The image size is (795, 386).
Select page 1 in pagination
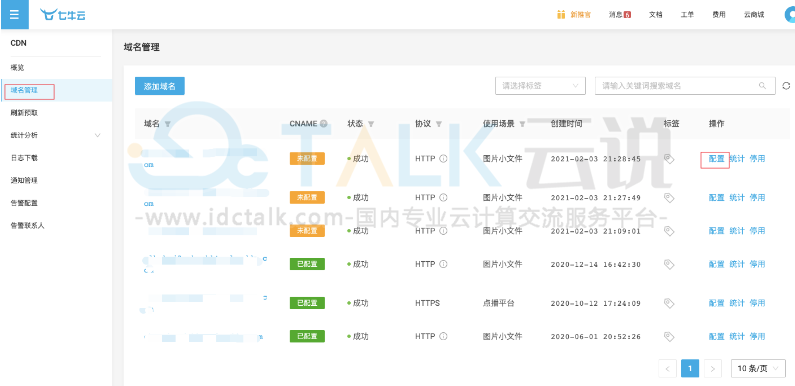tap(690, 369)
